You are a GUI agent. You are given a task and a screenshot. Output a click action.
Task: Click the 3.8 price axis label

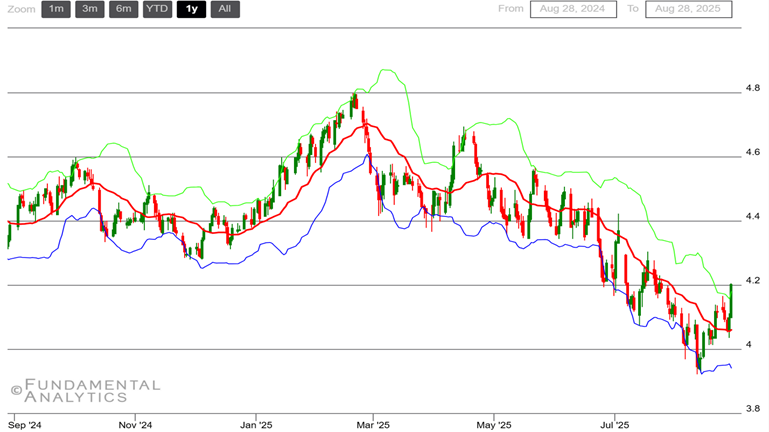[752, 408]
